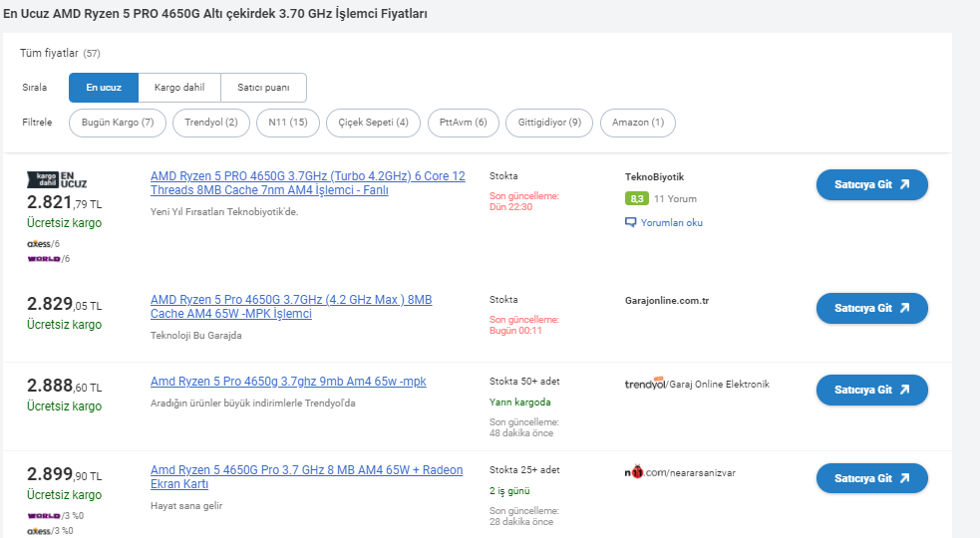Click the comment bubble icon beside Yorumları oku
Screen dimensions: 980x538
point(631,222)
